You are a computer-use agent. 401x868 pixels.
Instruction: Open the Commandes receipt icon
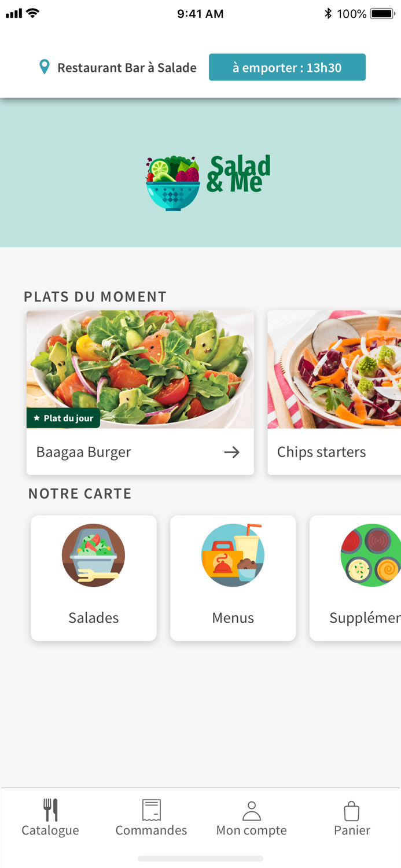click(x=151, y=810)
